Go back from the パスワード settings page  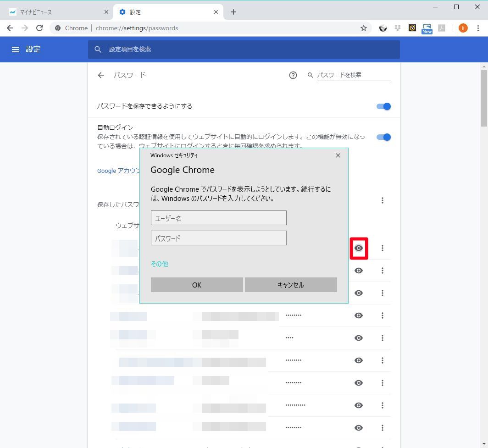[101, 75]
